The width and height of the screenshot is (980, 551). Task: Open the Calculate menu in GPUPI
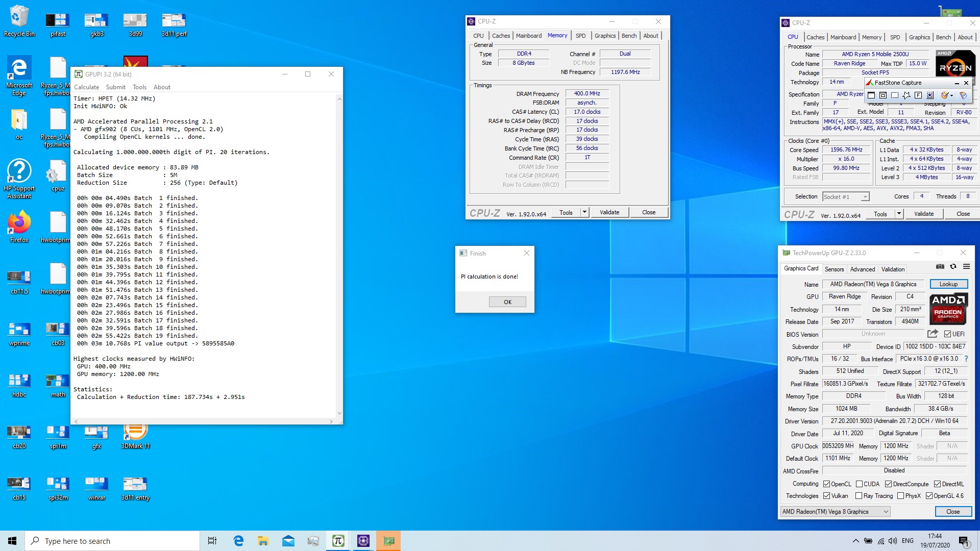click(x=86, y=87)
